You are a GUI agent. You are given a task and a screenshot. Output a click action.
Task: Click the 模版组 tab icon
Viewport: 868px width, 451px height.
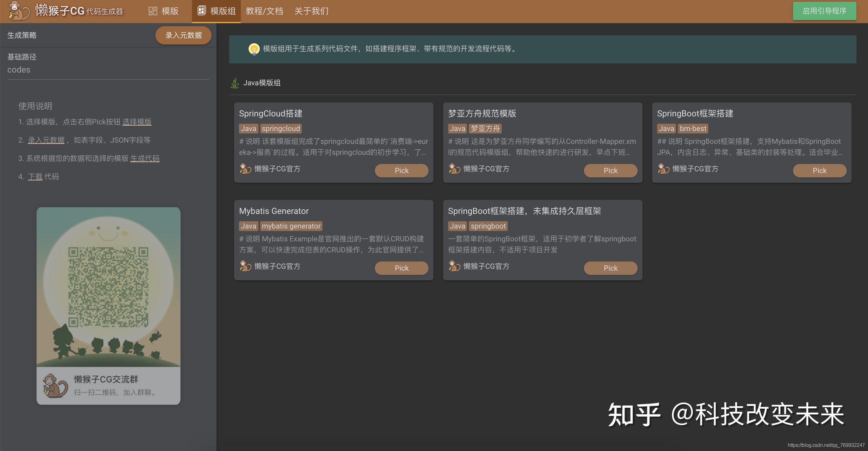click(201, 11)
